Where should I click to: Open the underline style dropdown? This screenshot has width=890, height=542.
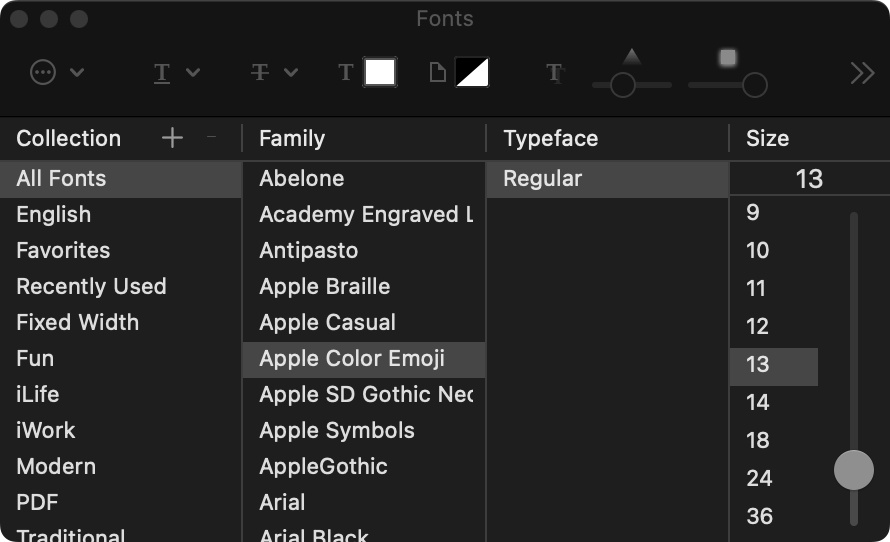(176, 72)
